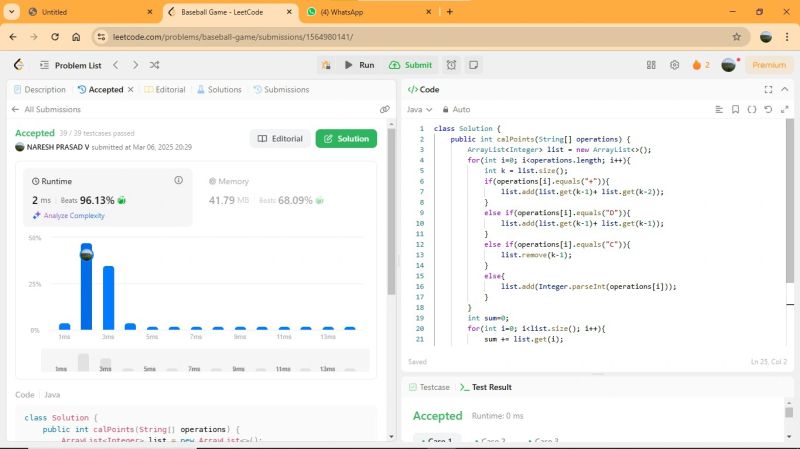Click the streak flame icon
The width and height of the screenshot is (800, 449).
coord(696,65)
